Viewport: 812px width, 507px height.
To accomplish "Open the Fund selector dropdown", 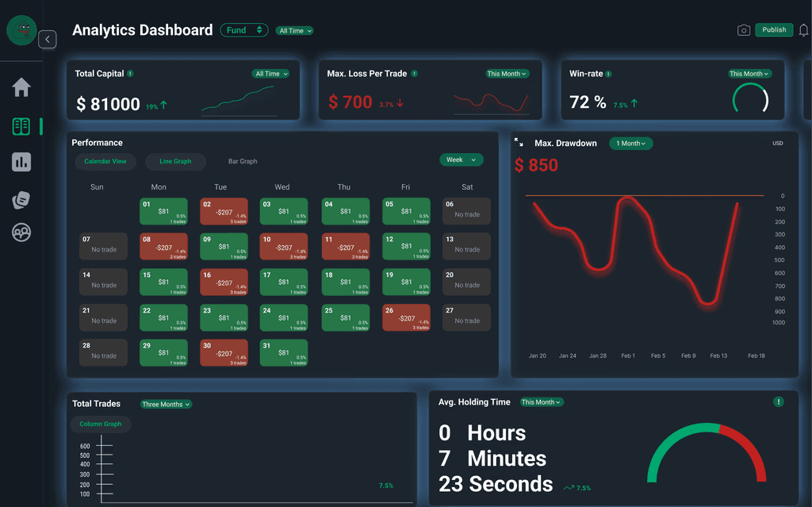I will click(x=243, y=29).
